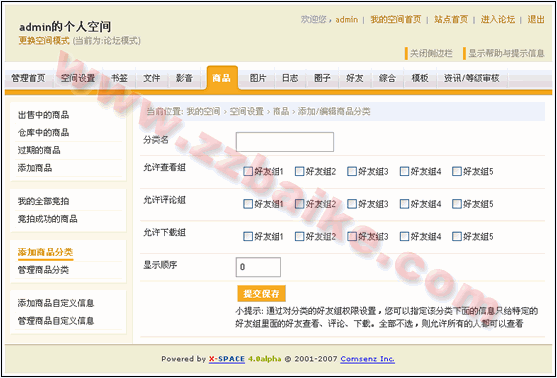Click the 分类名 text field
This screenshot has height=378, width=557.
click(285, 142)
